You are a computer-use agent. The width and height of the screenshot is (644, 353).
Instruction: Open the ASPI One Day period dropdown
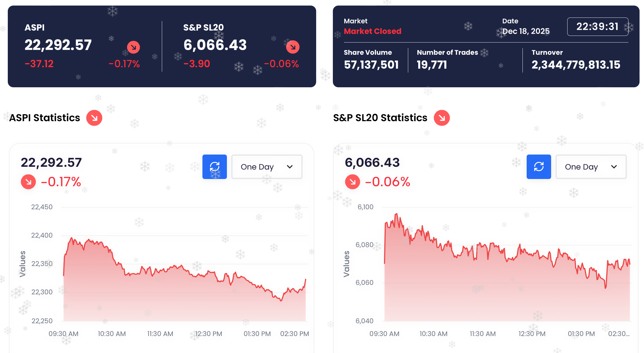(x=266, y=167)
